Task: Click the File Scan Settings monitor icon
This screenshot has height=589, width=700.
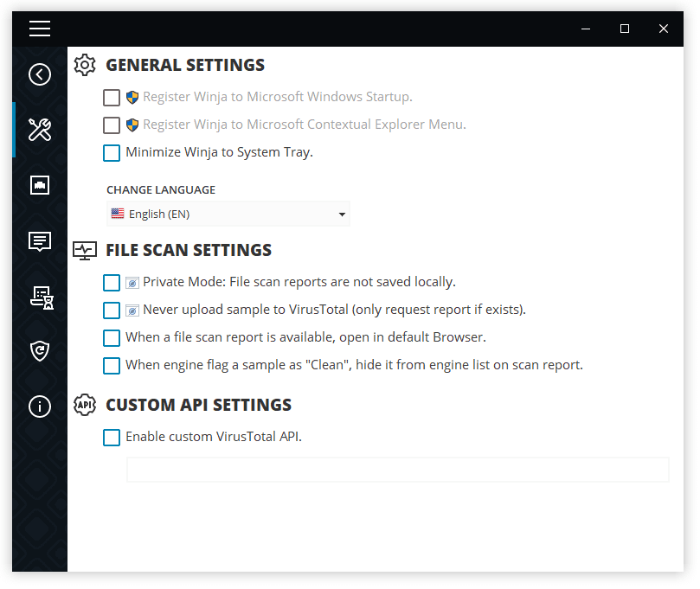Action: [85, 251]
